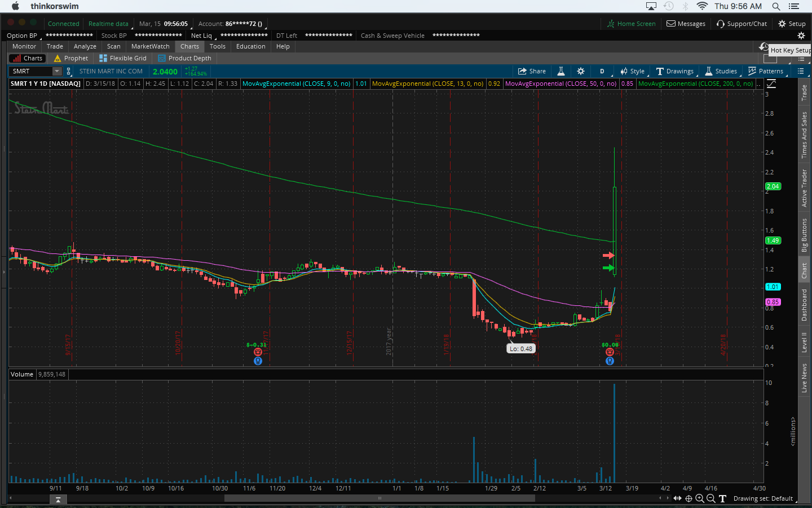Image resolution: width=812 pixels, height=508 pixels.
Task: Switch to the Analyze tab
Action: click(x=85, y=46)
